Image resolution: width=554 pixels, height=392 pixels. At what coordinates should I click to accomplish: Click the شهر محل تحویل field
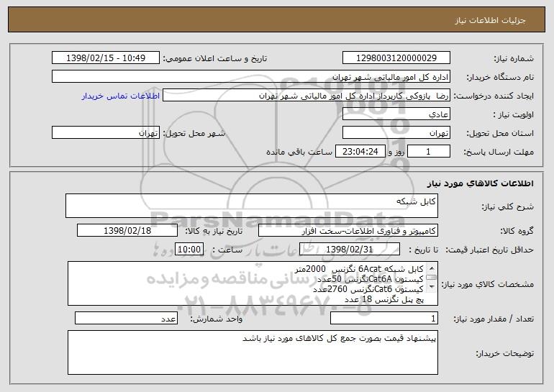point(106,133)
